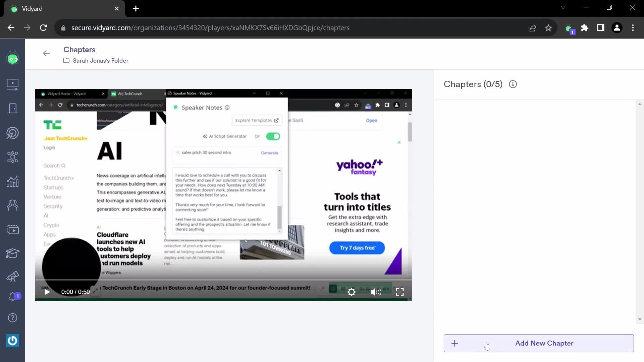
Task: Open the building/organization sidebar icon
Action: (x=12, y=108)
